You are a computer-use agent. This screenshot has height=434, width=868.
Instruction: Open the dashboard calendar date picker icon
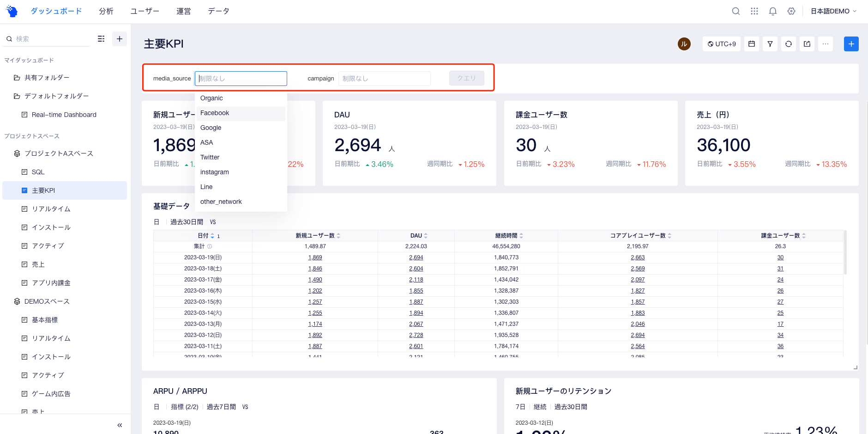click(x=752, y=44)
